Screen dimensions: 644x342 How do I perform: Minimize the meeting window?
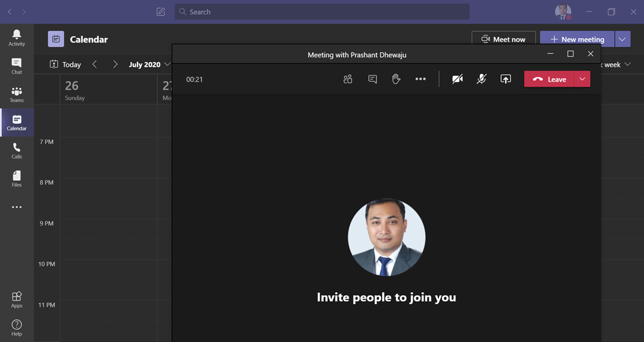tap(550, 54)
